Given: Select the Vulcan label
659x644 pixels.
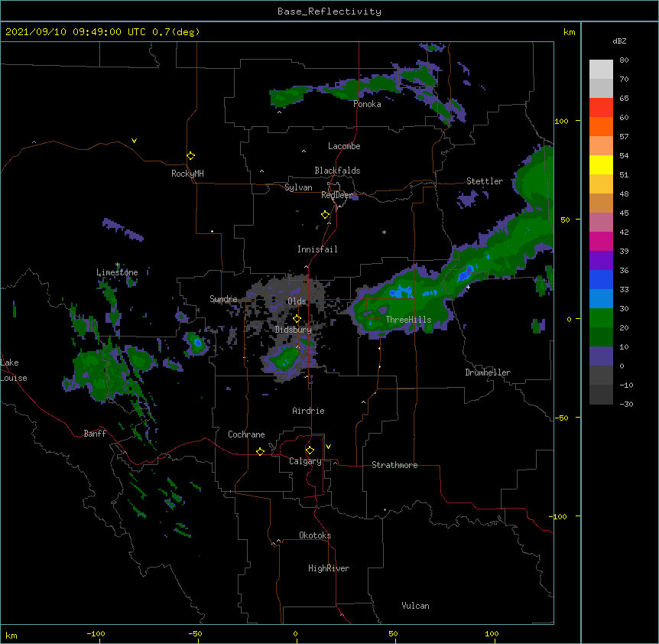Looking at the screenshot, I should click(x=415, y=606).
